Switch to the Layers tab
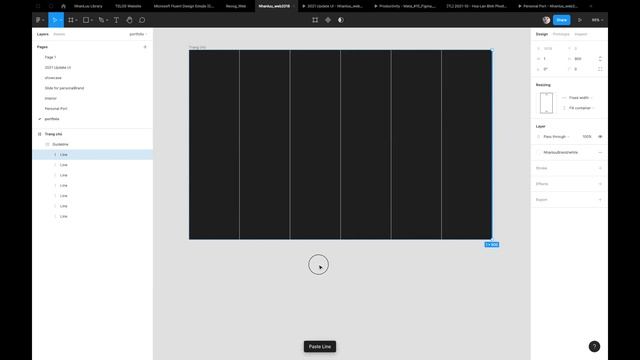 (x=42, y=34)
